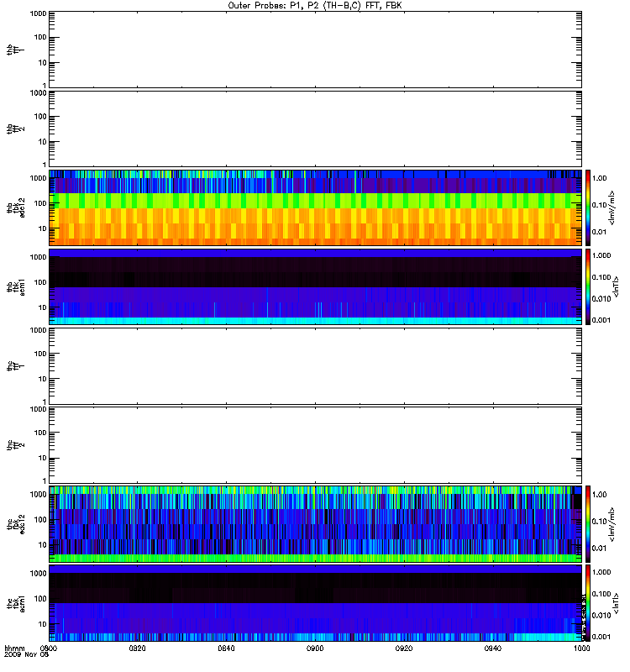Click '1.000' tick on thc scm1 colorbar
The height and width of the screenshot is (672, 630).
[x=601, y=572]
